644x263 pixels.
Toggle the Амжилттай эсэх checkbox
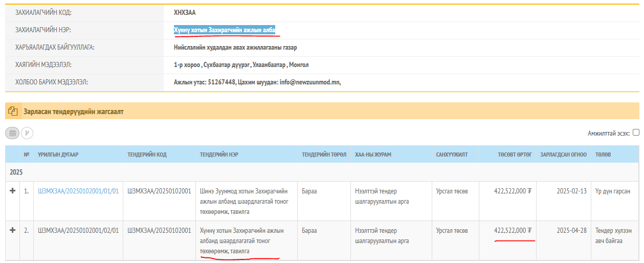(636, 133)
